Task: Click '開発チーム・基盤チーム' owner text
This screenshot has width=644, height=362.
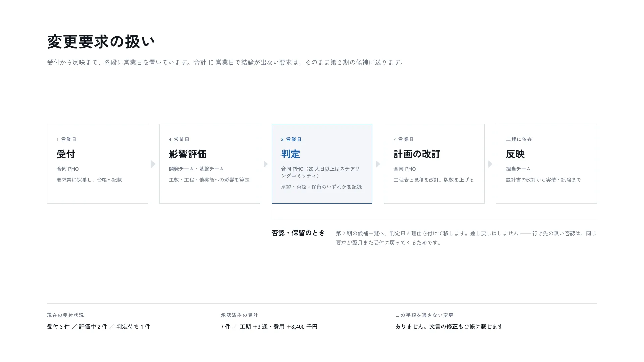Action: click(197, 169)
